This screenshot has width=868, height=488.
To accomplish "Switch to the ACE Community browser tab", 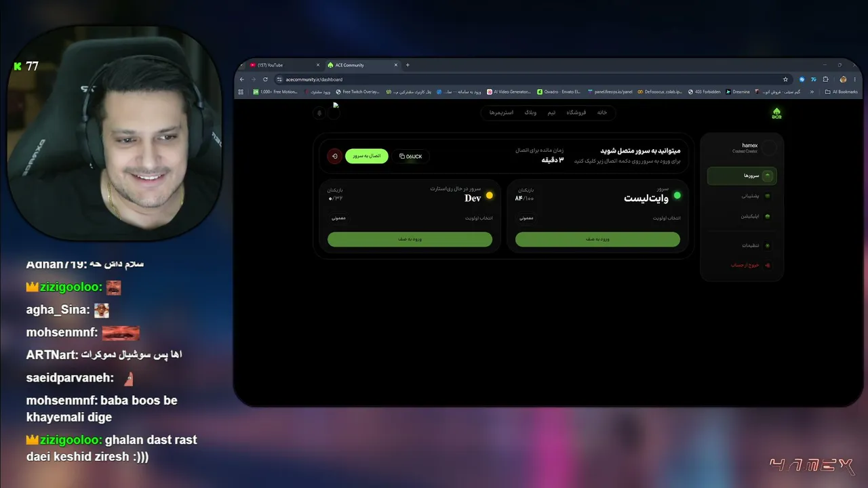I will (362, 65).
